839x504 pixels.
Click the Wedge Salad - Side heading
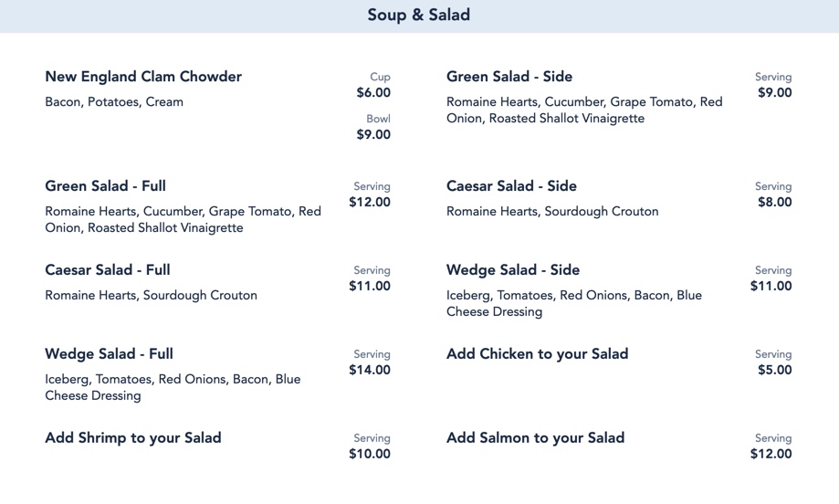(513, 270)
